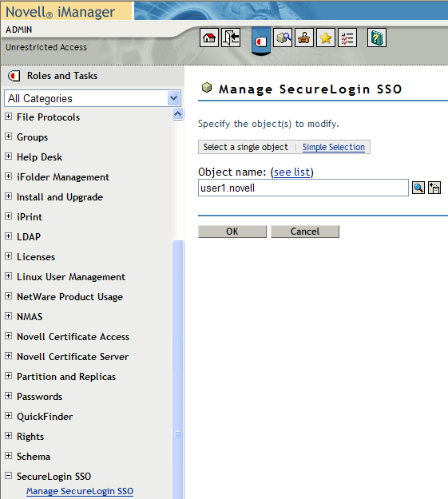The height and width of the screenshot is (499, 448).
Task: Expand Novell Certificate Server category
Action: (9, 356)
